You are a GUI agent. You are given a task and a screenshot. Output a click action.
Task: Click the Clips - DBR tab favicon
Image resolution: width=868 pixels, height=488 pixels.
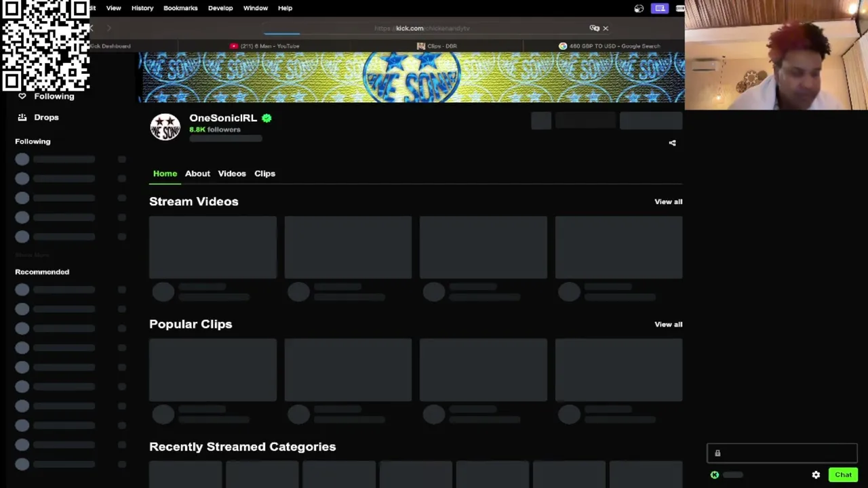421,46
